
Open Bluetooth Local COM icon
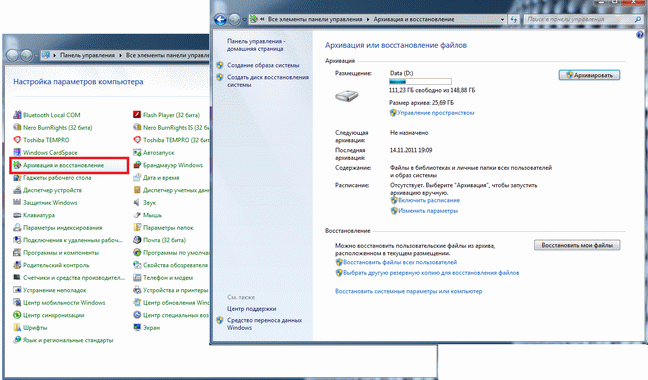pos(17,115)
